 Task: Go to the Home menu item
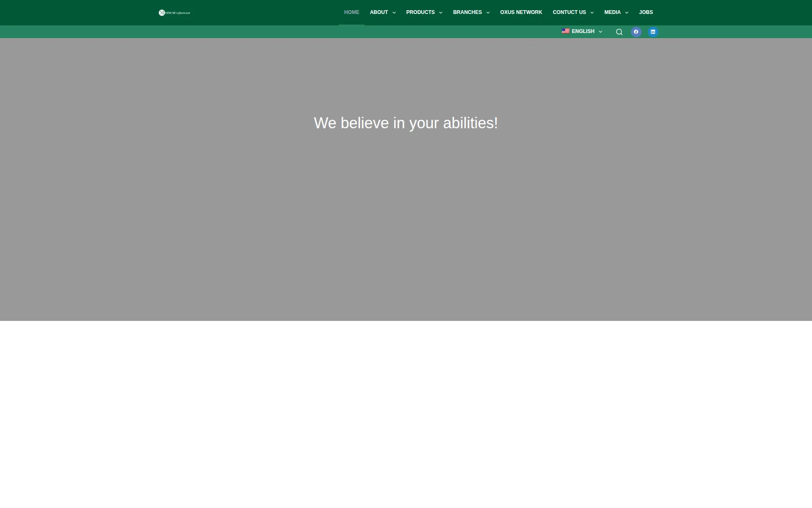click(351, 12)
